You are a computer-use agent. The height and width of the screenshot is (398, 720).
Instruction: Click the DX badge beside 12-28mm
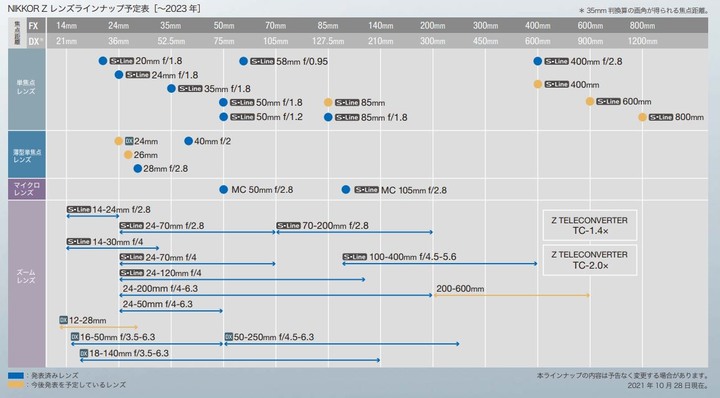tap(63, 320)
